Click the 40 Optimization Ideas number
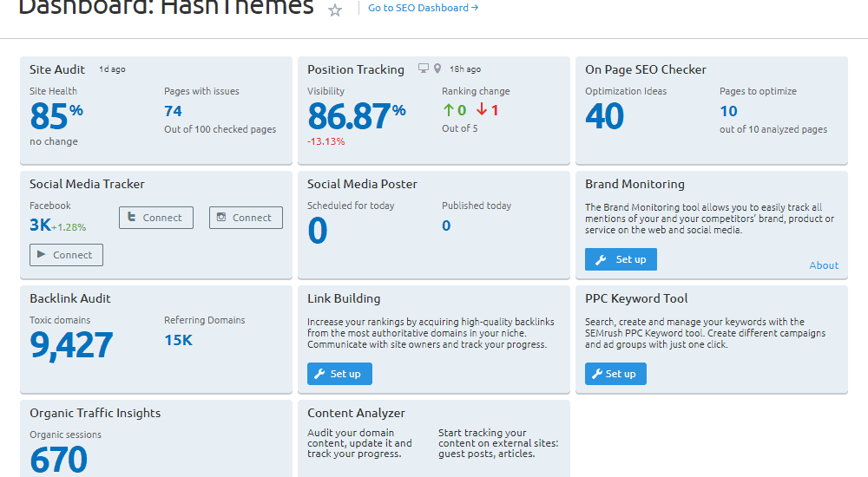 click(x=604, y=116)
